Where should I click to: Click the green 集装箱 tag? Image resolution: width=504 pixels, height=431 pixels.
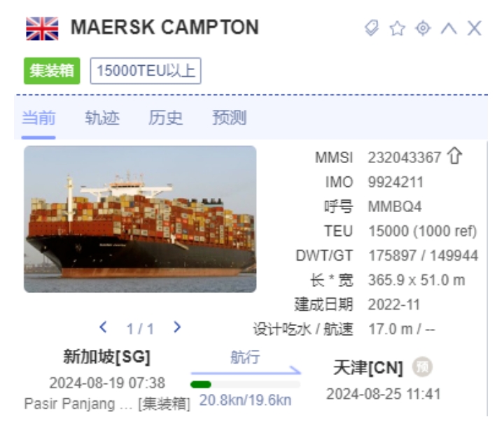coord(52,71)
